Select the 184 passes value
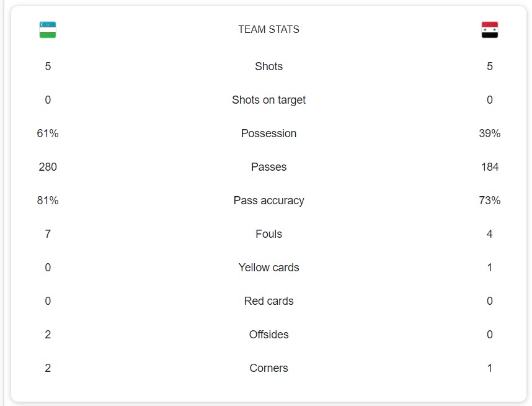Image resolution: width=532 pixels, height=406 pixels. [x=489, y=167]
